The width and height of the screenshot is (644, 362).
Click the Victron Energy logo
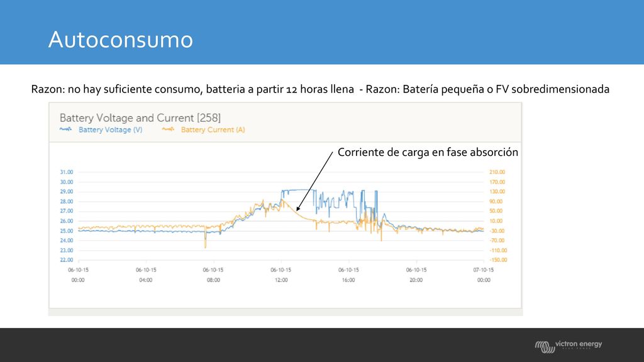pos(568,346)
